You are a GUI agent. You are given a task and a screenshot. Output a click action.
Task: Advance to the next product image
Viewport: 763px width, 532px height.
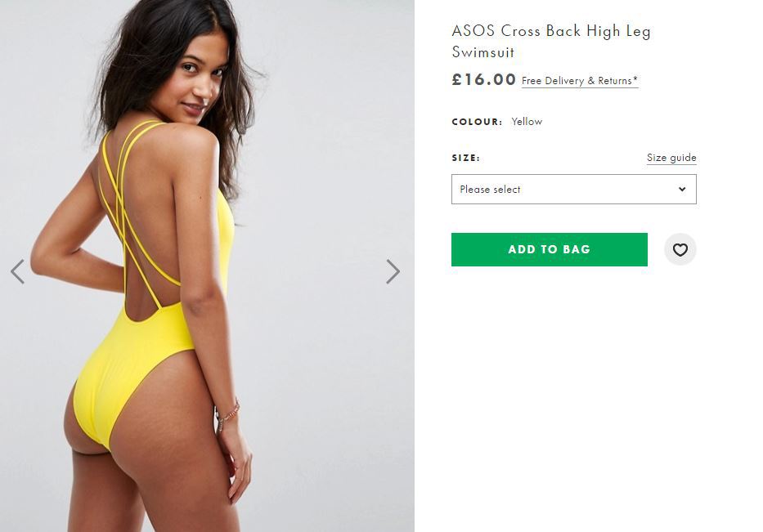click(x=393, y=271)
